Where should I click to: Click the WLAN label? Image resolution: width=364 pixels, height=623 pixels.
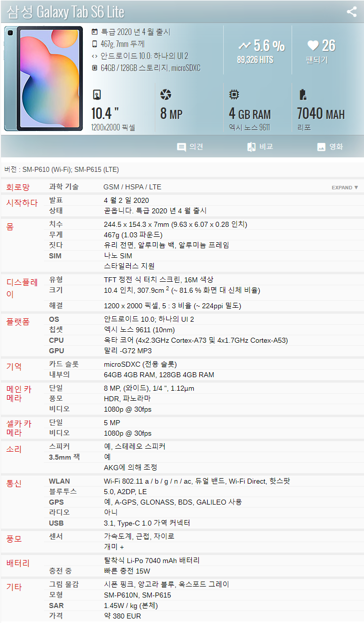click(59, 481)
